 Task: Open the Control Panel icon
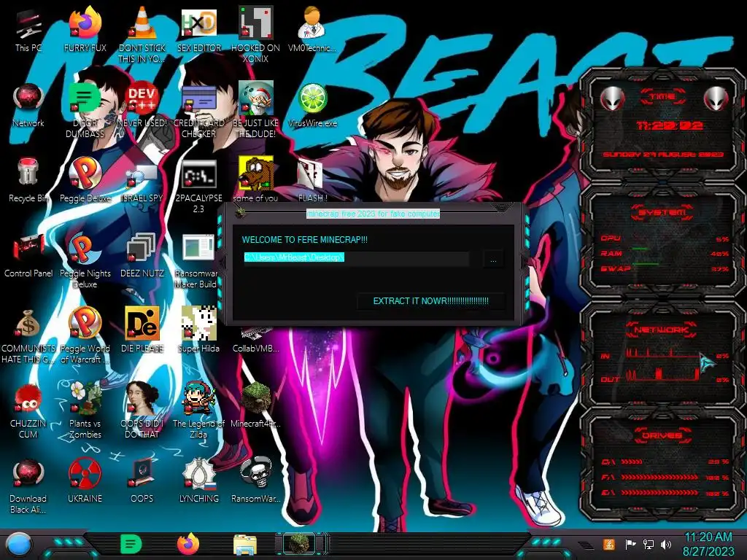pos(28,256)
